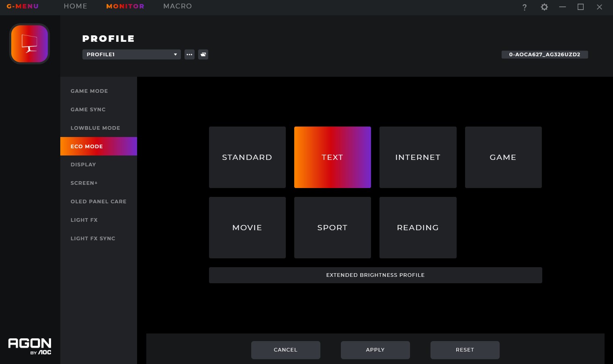Open Light FX in the sidebar
This screenshot has height=364, width=613.
point(98,220)
